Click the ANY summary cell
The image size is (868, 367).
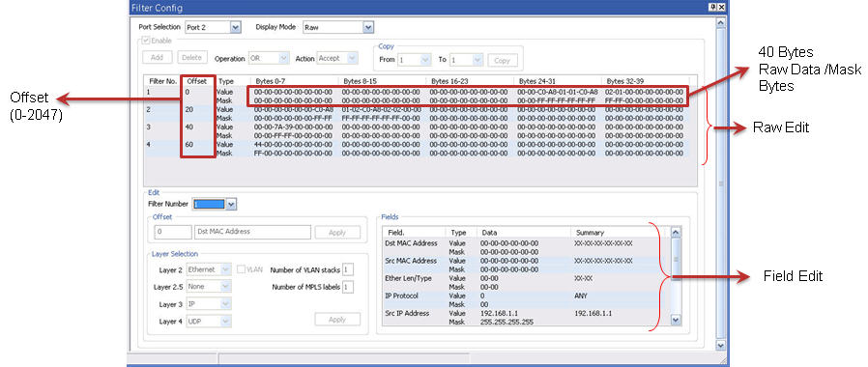pyautogui.click(x=581, y=296)
